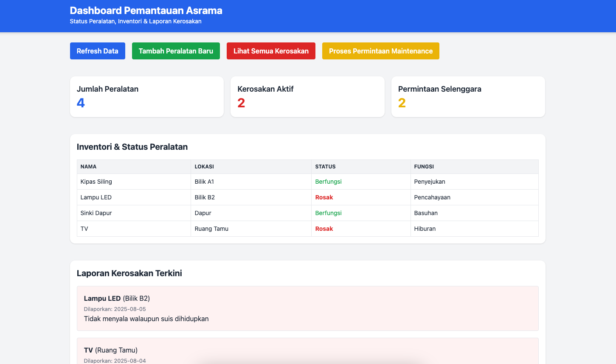This screenshot has width=616, height=364.
Task: Click the Dilaporkan: 2025-08-05 date
Action: pos(115,309)
